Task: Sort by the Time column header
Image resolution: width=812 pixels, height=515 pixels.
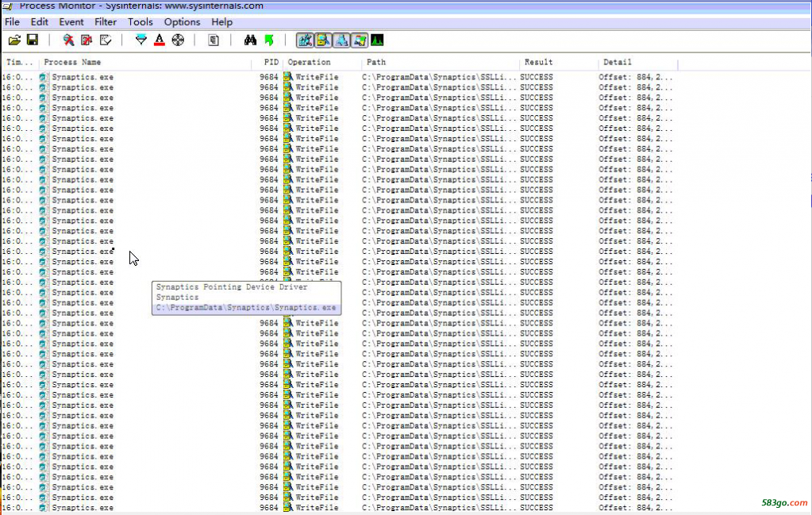Action: coord(20,62)
